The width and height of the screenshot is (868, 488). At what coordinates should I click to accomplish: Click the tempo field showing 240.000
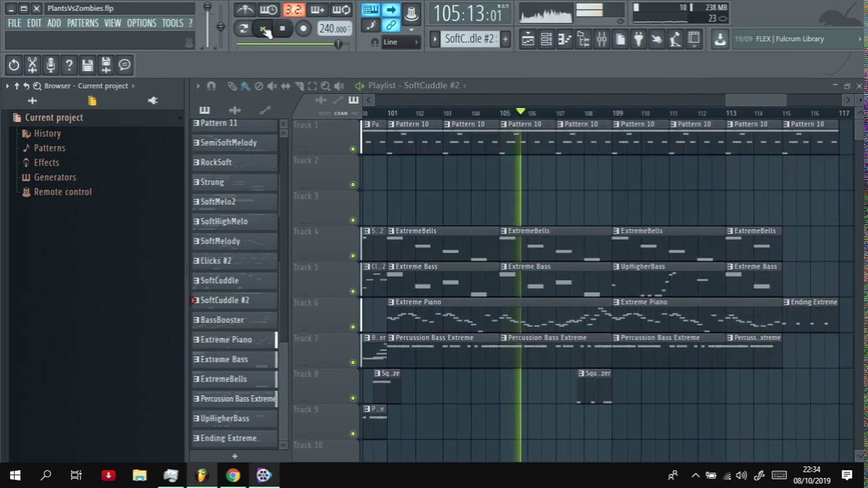coord(334,28)
